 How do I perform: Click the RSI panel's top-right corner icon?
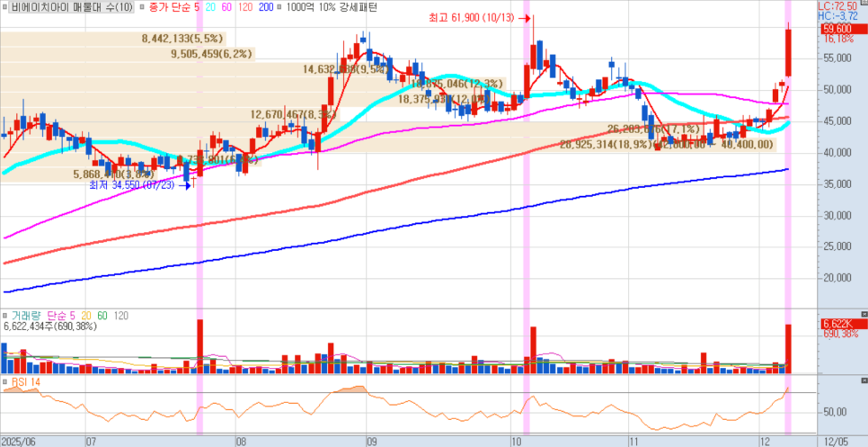tap(864, 381)
